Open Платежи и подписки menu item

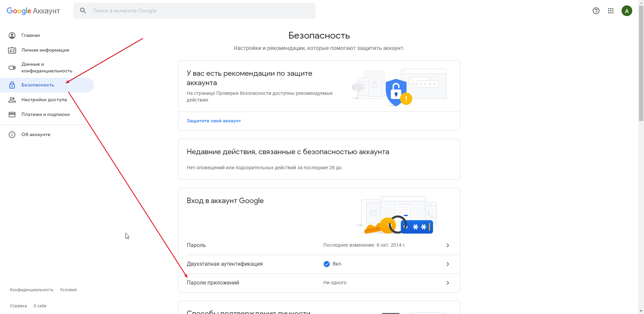point(47,114)
